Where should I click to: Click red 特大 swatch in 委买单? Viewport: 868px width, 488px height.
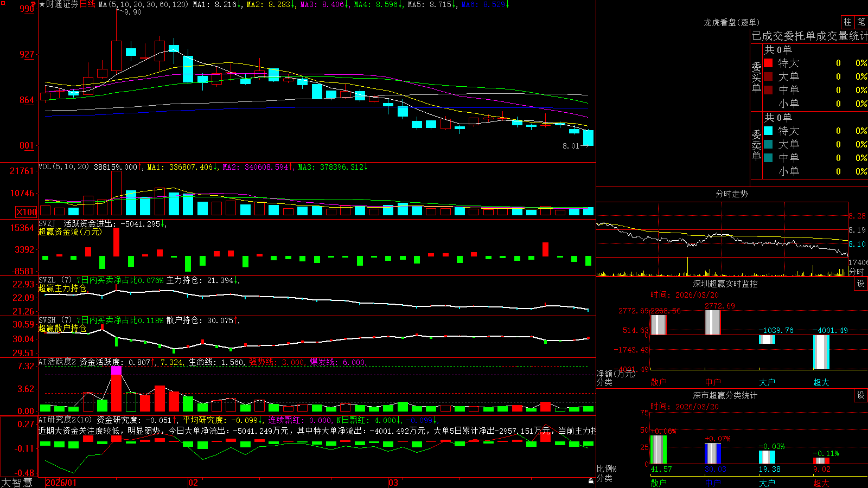pos(768,63)
